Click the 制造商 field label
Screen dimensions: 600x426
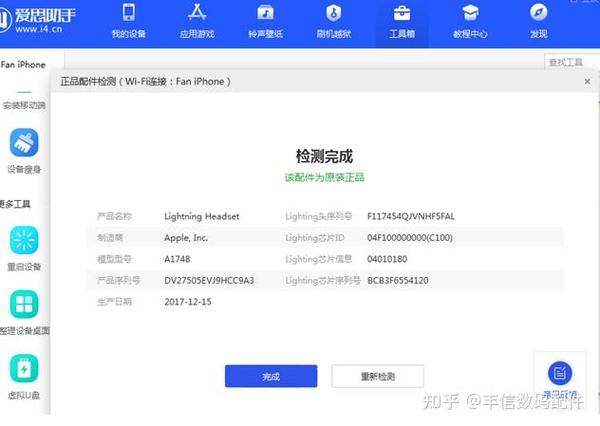click(110, 238)
